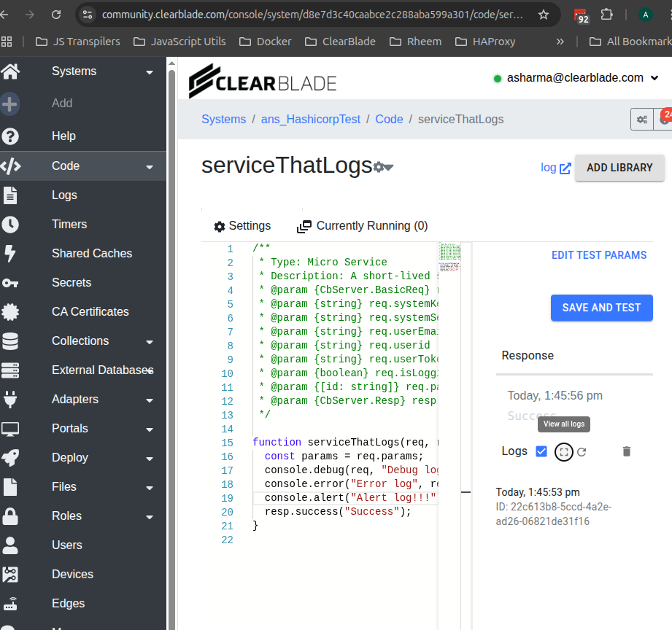The width and height of the screenshot is (672, 630).
Task: Open the Devices sidebar item
Action: (x=72, y=575)
